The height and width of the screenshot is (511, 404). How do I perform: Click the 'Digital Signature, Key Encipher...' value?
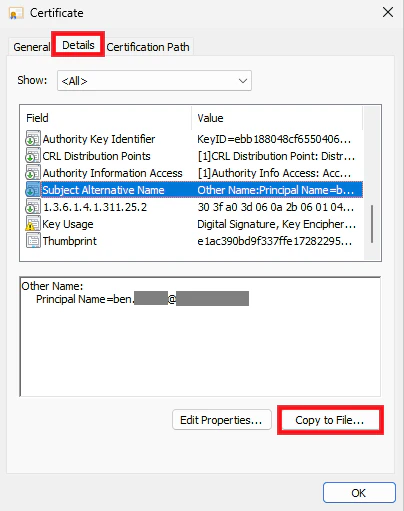(x=277, y=224)
